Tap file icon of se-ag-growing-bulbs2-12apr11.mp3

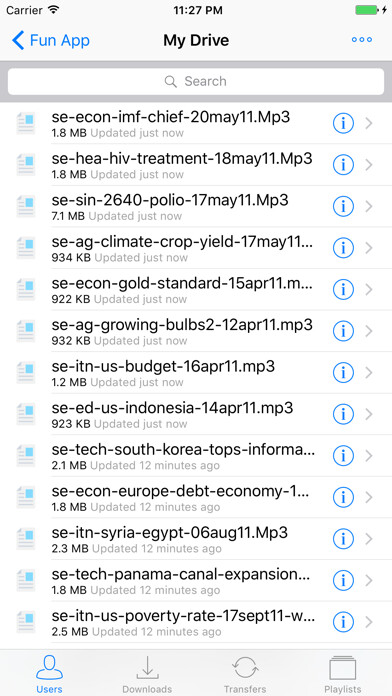click(26, 331)
